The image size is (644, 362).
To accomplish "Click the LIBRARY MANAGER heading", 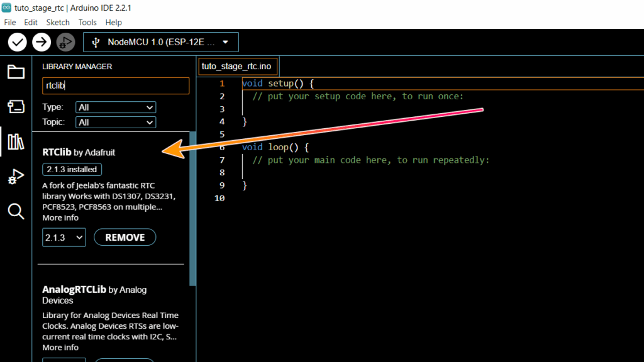I will coord(77,67).
